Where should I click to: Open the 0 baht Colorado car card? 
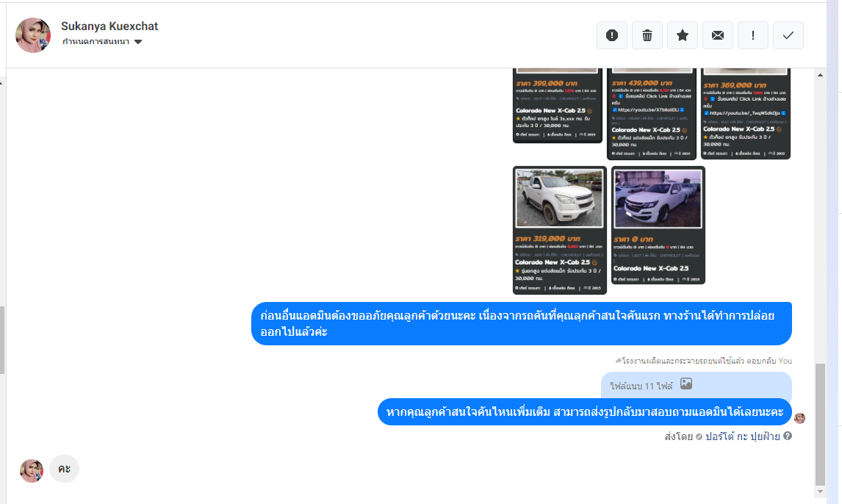coord(658,226)
